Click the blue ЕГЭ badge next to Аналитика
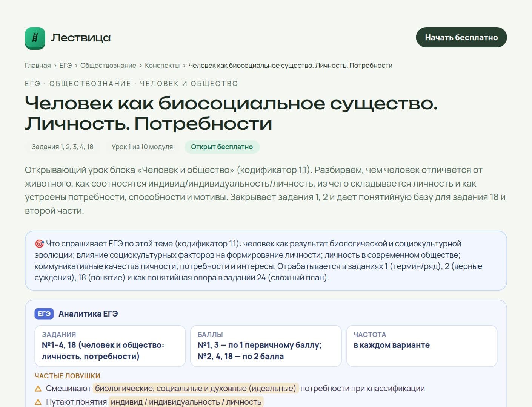532x407 pixels. click(44, 314)
